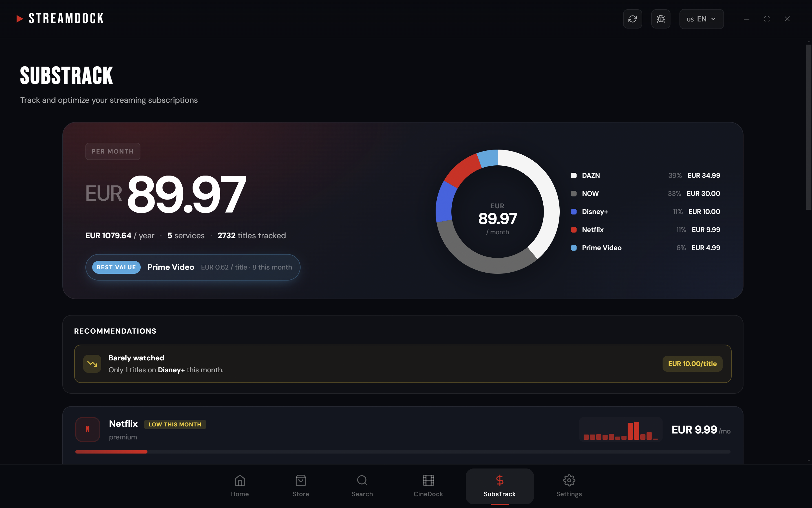Click the 5 services text
This screenshot has width=812, height=508.
(186, 236)
